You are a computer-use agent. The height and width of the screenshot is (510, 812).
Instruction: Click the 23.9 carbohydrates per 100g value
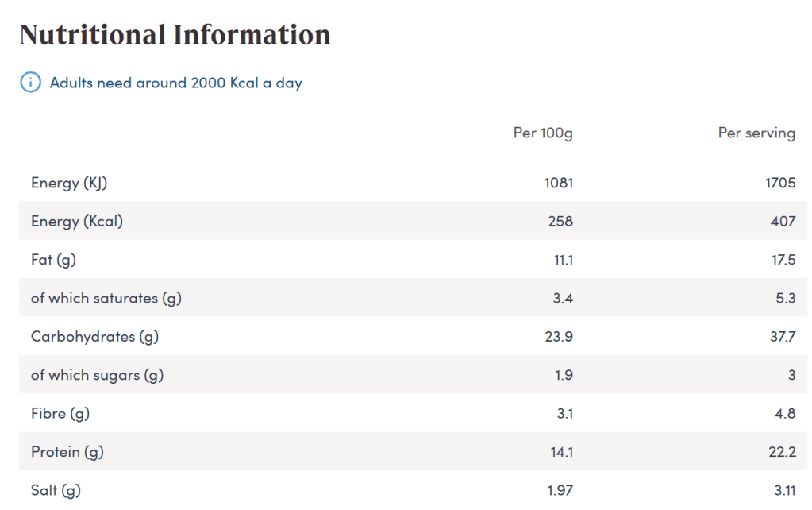(559, 337)
